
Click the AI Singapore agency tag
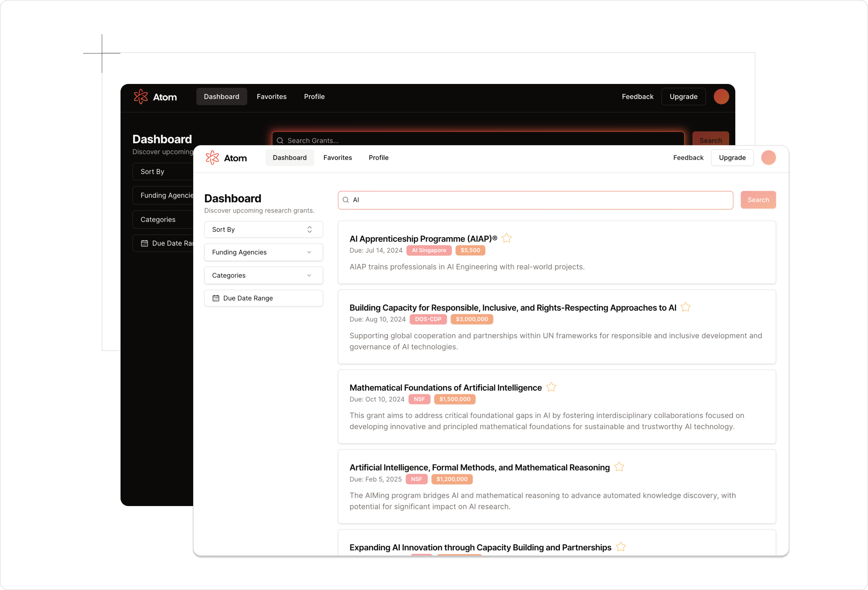pyautogui.click(x=429, y=250)
